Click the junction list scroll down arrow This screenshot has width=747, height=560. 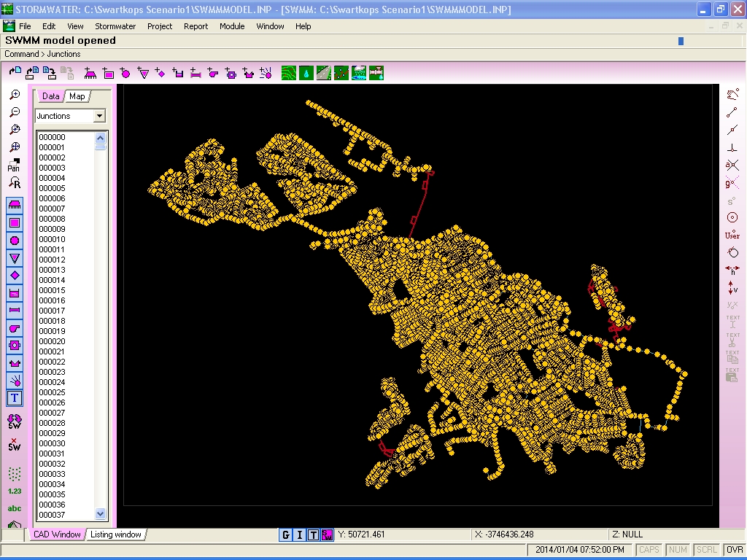(x=100, y=513)
